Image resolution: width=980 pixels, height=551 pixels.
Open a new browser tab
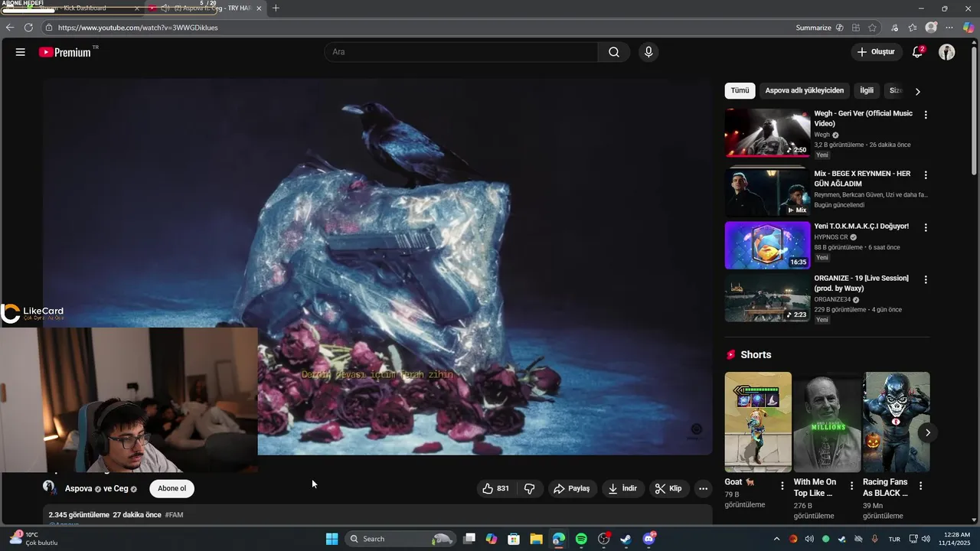coord(276,8)
